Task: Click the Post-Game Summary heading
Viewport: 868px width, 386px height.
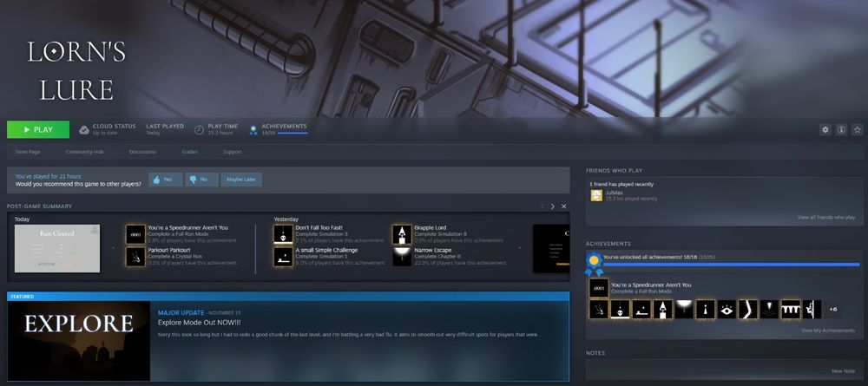Action: point(39,206)
